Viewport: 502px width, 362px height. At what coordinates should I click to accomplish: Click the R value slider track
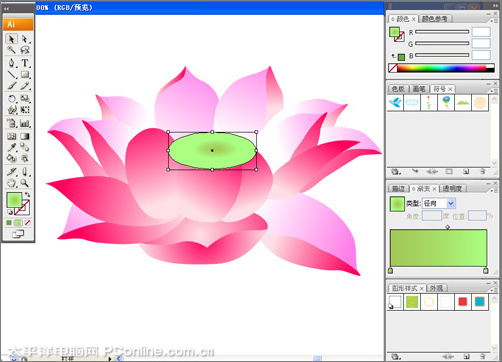point(442,32)
